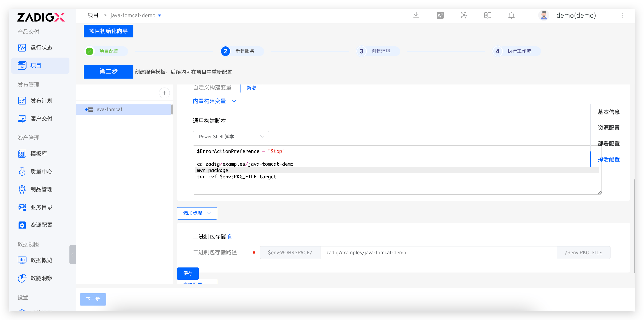Viewport: 644px width, 320px height.
Task: Jump to 探活配置 section
Action: tap(609, 159)
